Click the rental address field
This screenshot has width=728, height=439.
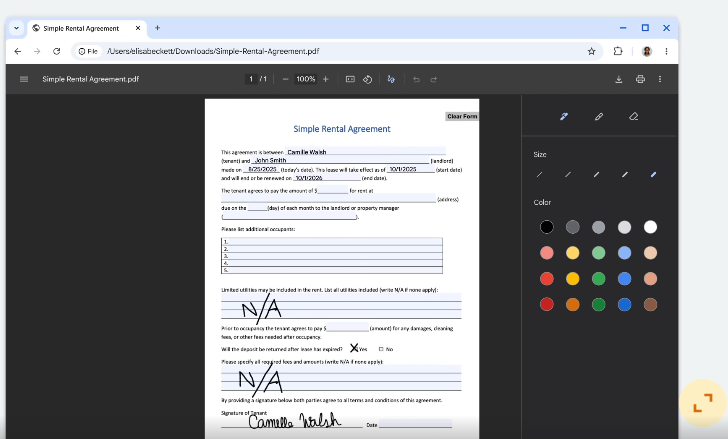328,199
